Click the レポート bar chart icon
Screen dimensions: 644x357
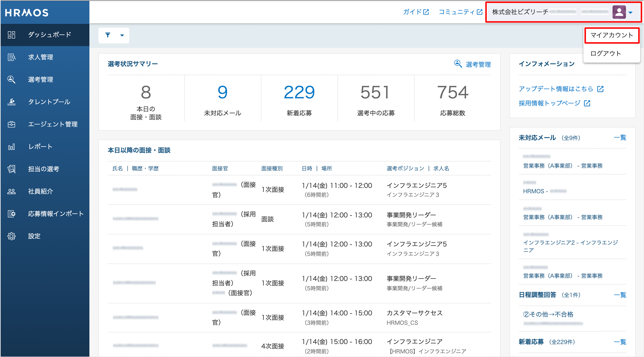(x=12, y=146)
